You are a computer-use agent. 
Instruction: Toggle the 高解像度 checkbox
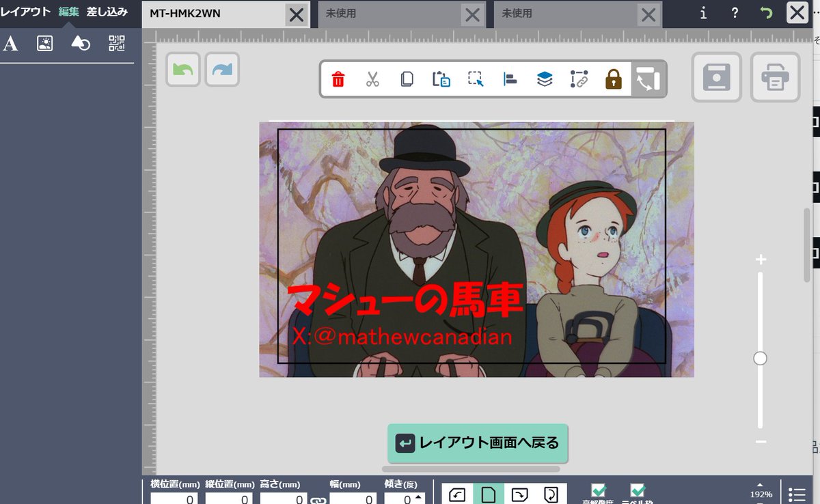[599, 491]
